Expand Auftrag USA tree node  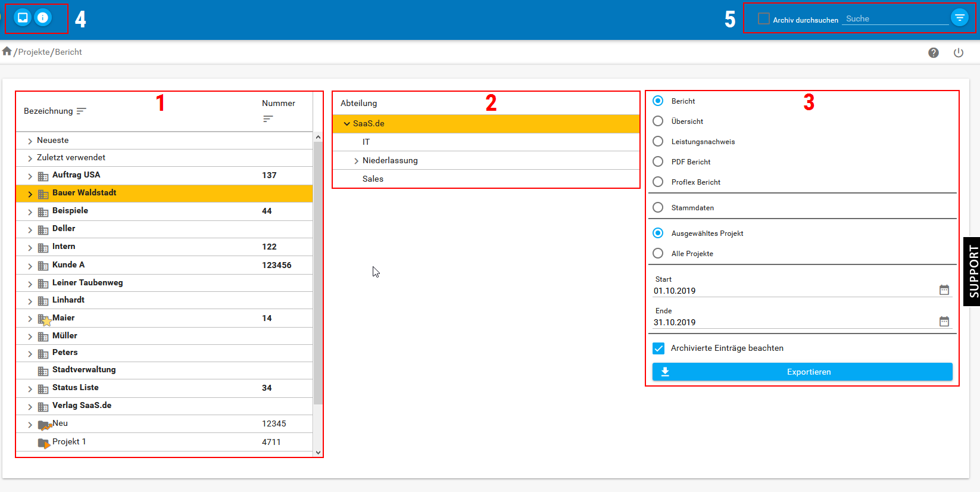pos(30,176)
